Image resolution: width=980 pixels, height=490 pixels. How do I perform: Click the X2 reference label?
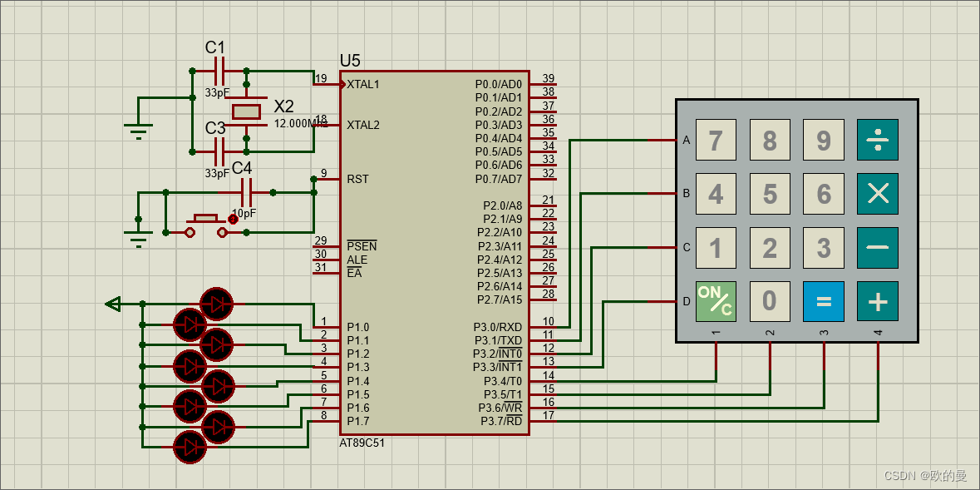coord(284,106)
